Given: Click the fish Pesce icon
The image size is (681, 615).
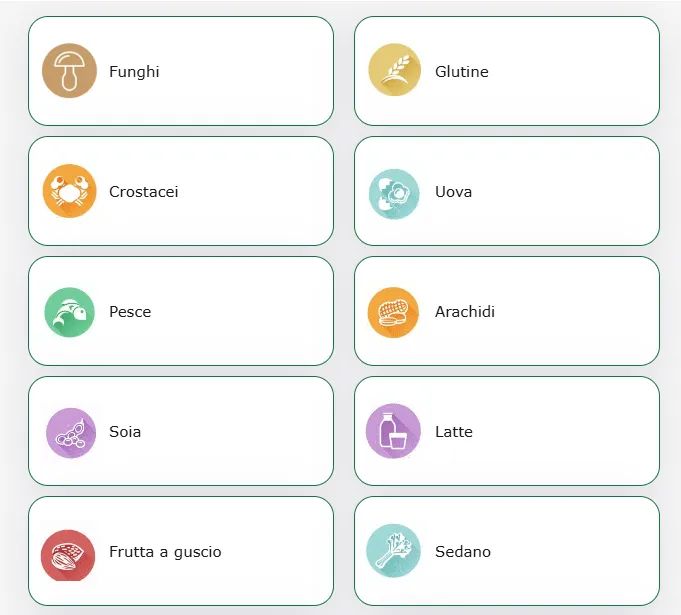Looking at the screenshot, I should point(69,312).
